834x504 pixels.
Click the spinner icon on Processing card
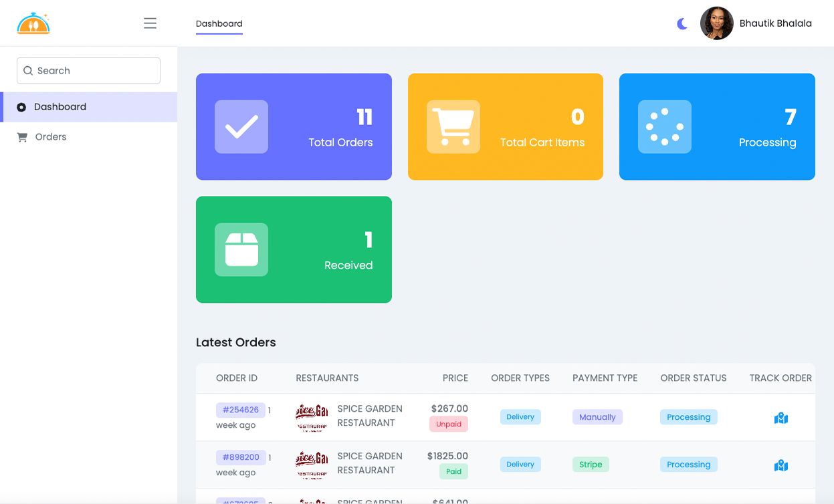point(665,127)
